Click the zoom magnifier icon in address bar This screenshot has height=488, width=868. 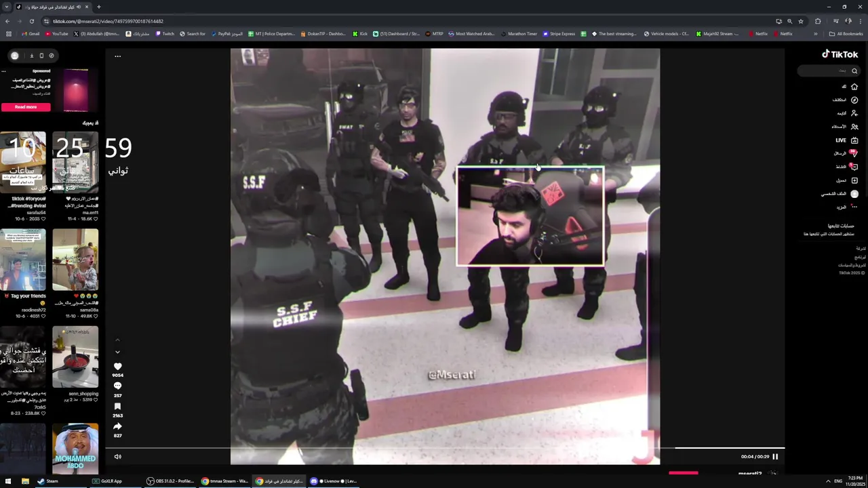point(790,21)
